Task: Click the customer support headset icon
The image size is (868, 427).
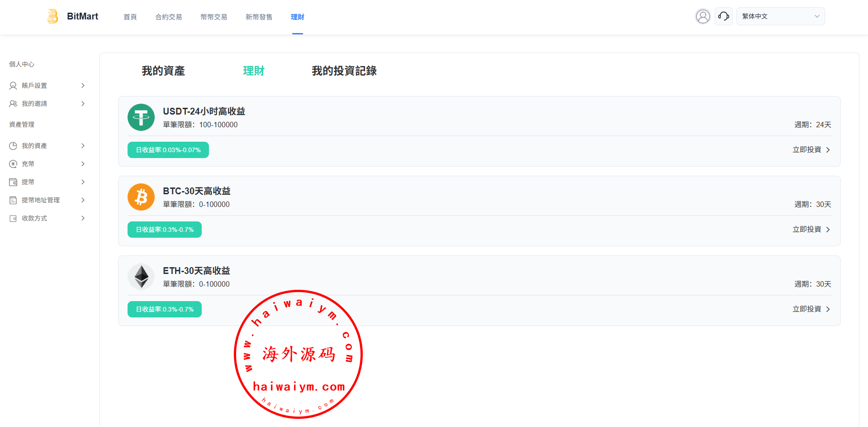Action: click(x=723, y=16)
